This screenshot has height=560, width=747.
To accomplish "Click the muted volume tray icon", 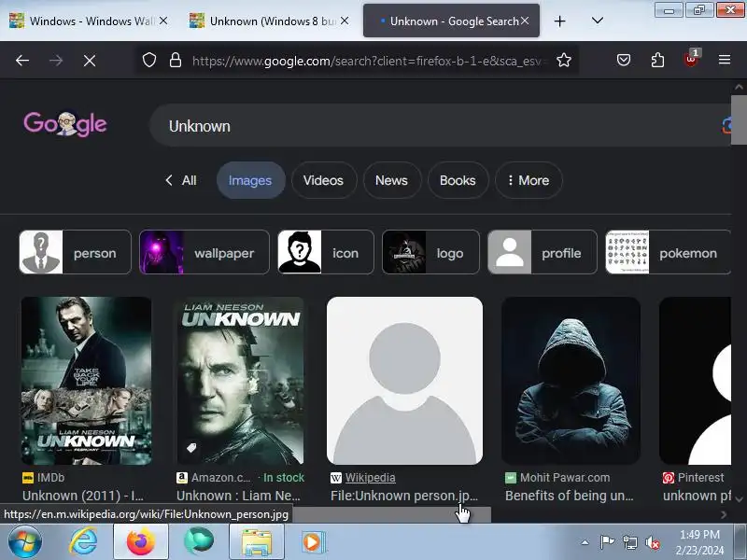I will pos(652,542).
